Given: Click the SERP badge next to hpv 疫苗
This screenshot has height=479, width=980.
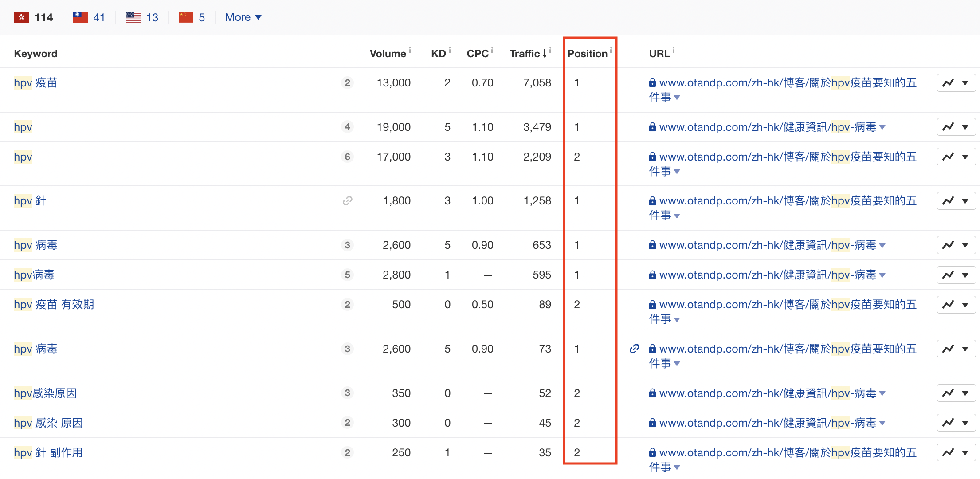Looking at the screenshot, I should point(348,82).
